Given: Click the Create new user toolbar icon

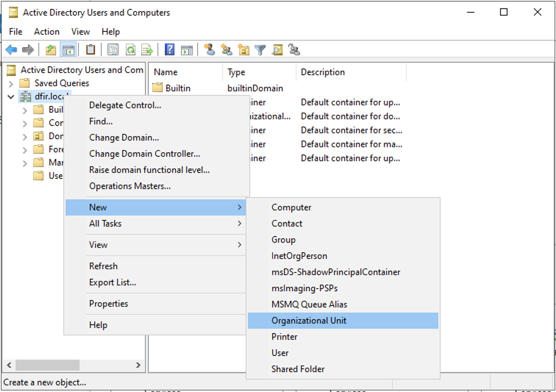Looking at the screenshot, I should 210,50.
